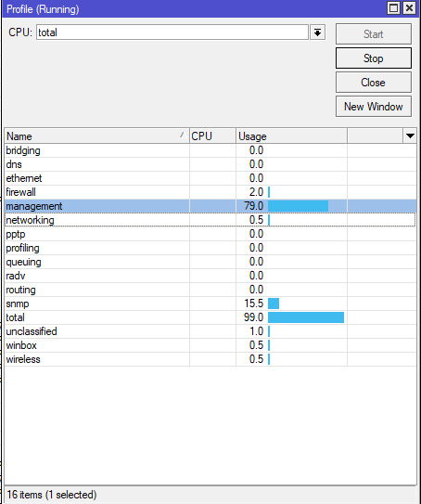This screenshot has height=504, width=421.
Task: Select the snmp row
Action: (x=210, y=304)
